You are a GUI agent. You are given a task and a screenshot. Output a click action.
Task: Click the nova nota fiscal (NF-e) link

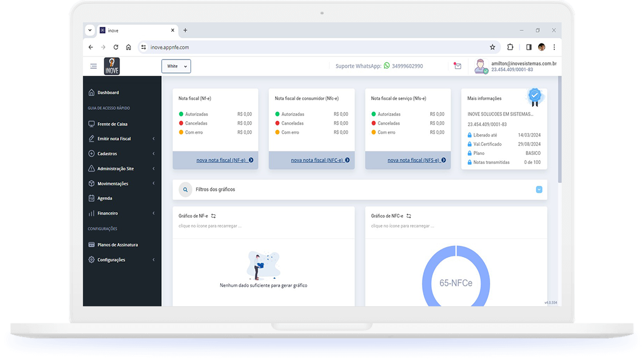click(x=221, y=160)
